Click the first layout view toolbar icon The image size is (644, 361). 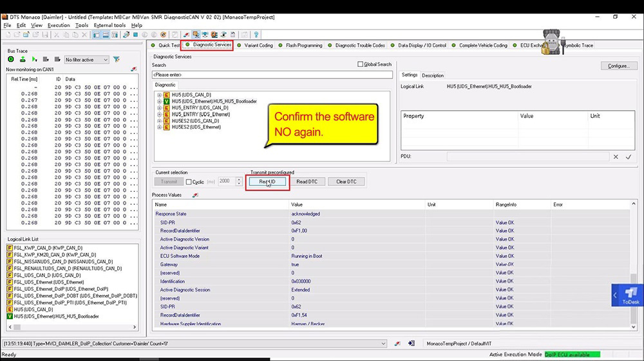pyautogui.click(x=96, y=35)
